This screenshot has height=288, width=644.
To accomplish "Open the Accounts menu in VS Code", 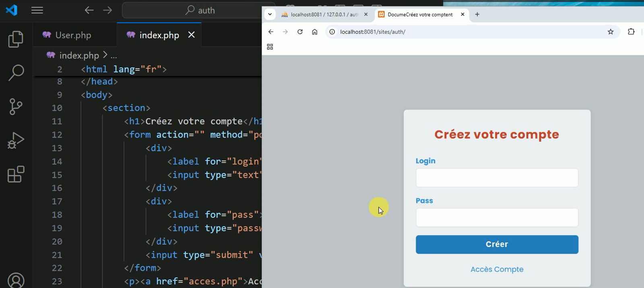I will tap(16, 280).
